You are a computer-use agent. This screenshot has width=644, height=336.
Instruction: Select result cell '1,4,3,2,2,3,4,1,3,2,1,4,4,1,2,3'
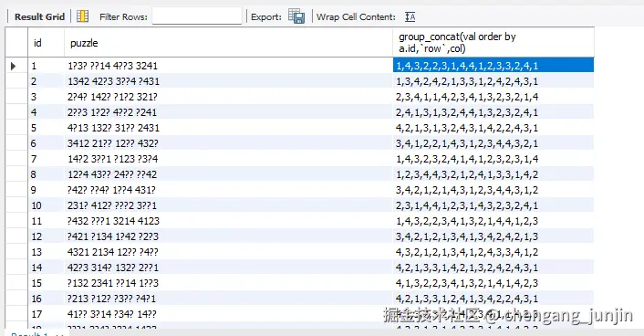[x=493, y=221]
